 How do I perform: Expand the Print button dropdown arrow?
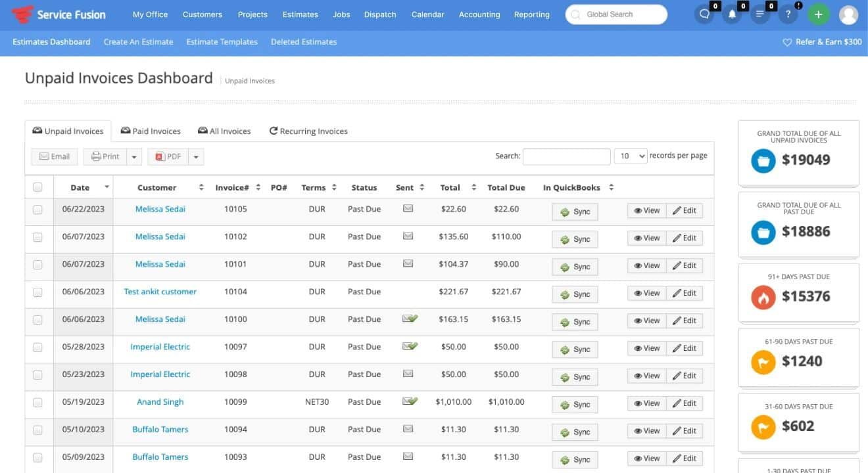pyautogui.click(x=134, y=156)
